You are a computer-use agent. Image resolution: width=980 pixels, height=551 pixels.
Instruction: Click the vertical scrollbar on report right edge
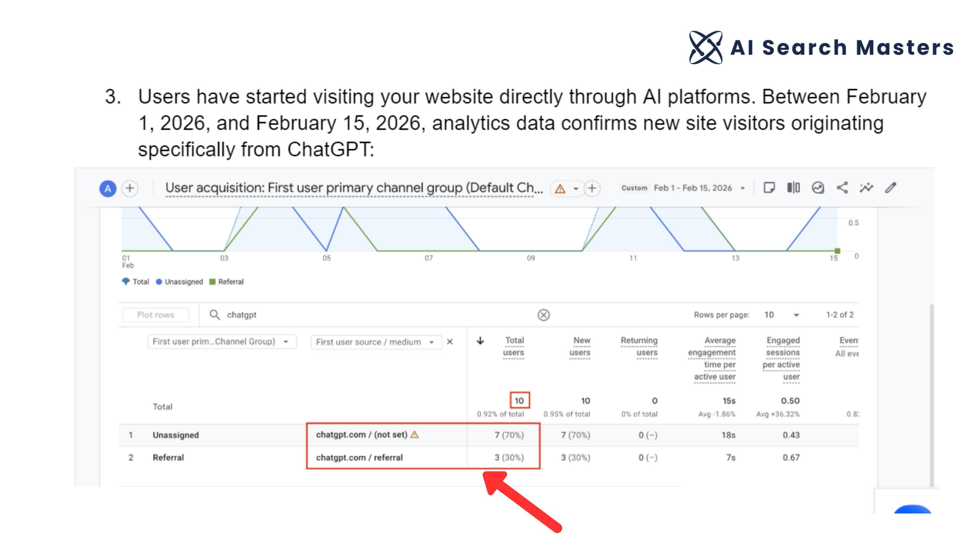click(932, 396)
